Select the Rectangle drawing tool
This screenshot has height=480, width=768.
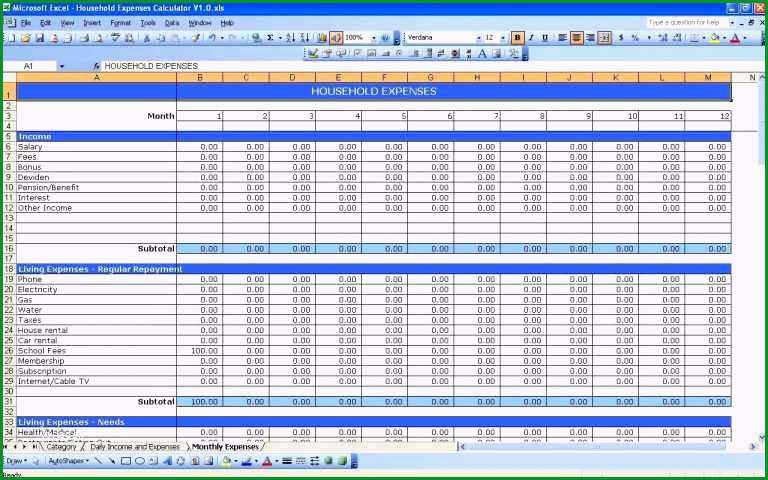click(x=126, y=461)
